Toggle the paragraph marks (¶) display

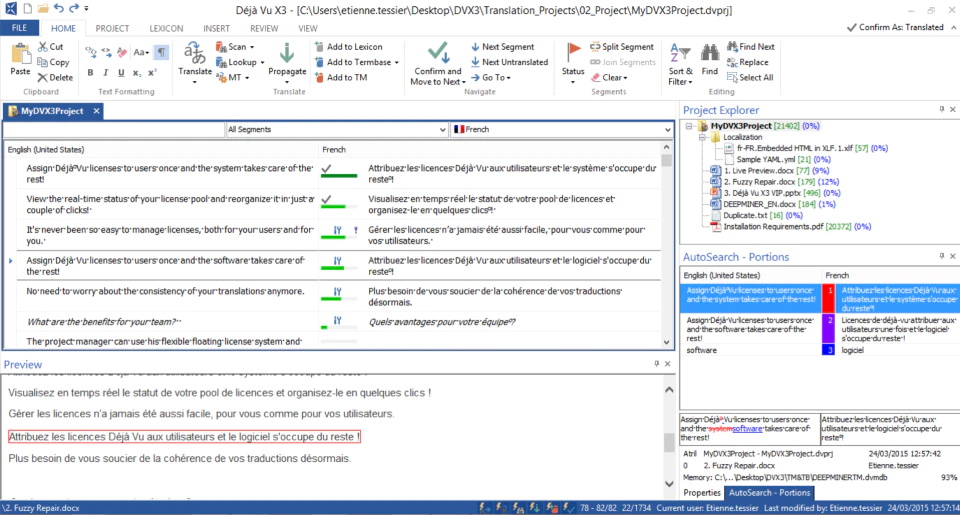click(x=161, y=52)
